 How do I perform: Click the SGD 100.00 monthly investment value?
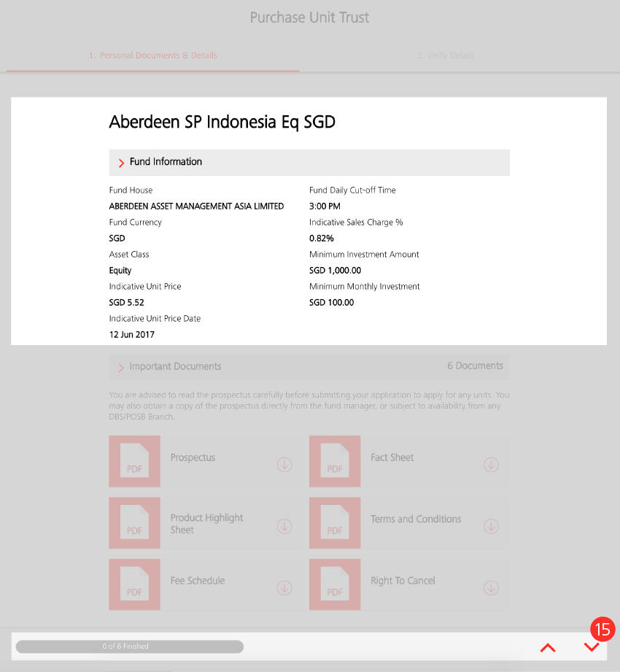(x=332, y=303)
